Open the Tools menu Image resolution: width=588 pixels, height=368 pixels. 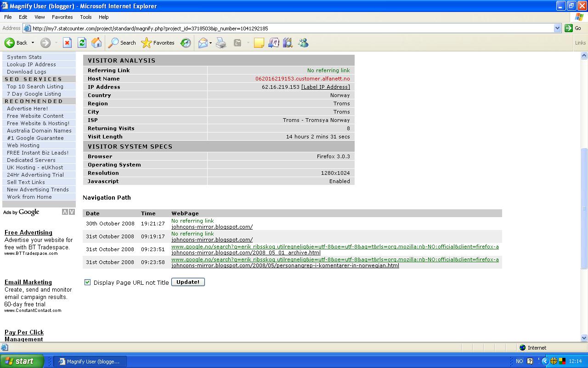pyautogui.click(x=86, y=17)
